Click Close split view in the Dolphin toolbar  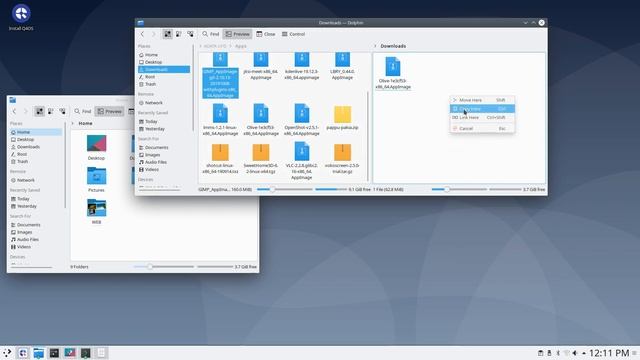pos(266,34)
